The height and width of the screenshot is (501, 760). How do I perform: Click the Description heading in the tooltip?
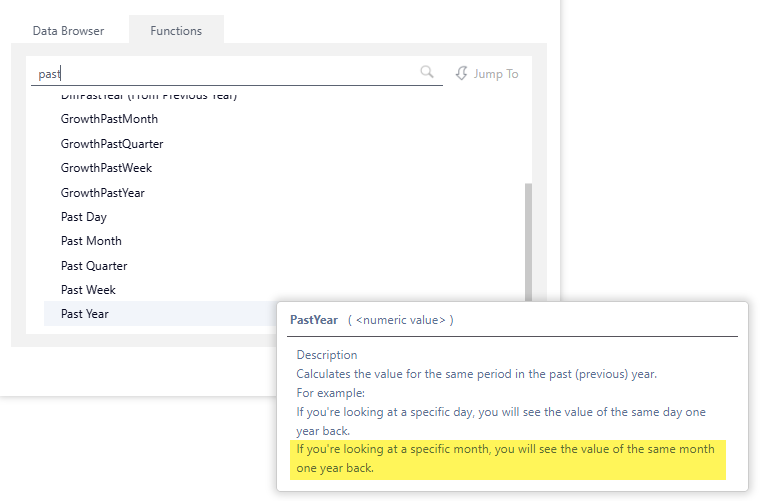pyautogui.click(x=326, y=355)
